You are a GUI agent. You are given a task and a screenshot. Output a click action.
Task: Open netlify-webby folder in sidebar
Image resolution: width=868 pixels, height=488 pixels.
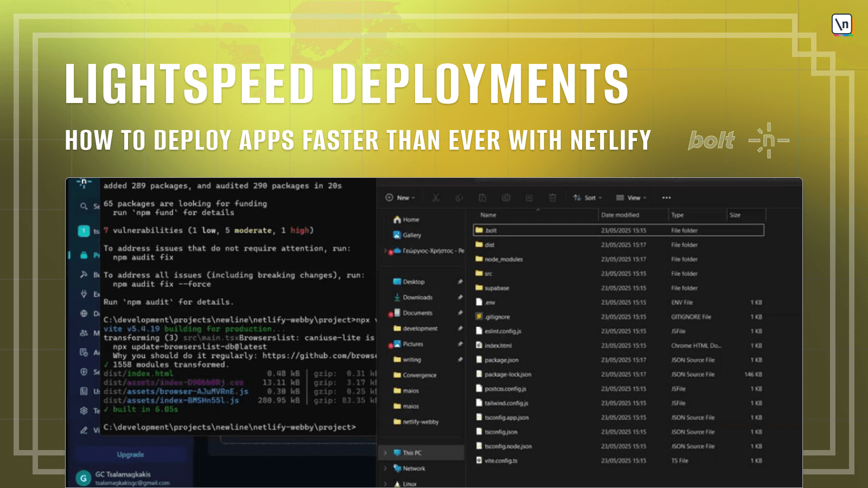tap(416, 422)
